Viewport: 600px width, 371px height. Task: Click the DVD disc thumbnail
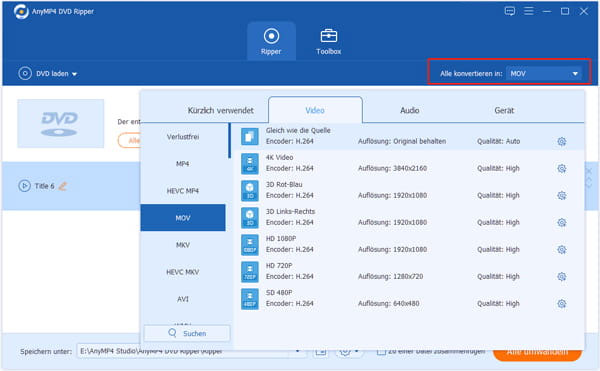pyautogui.click(x=60, y=124)
